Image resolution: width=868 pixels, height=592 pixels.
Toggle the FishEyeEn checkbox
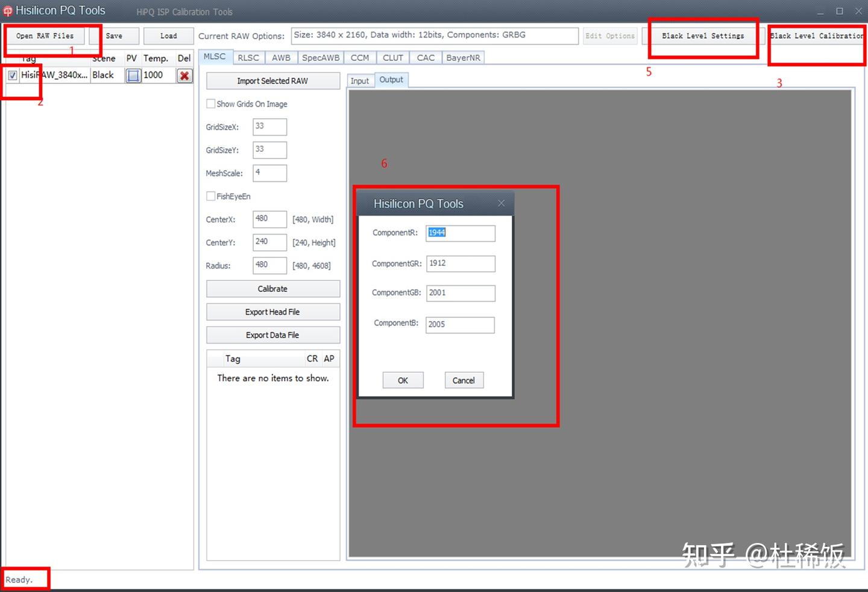pos(211,196)
